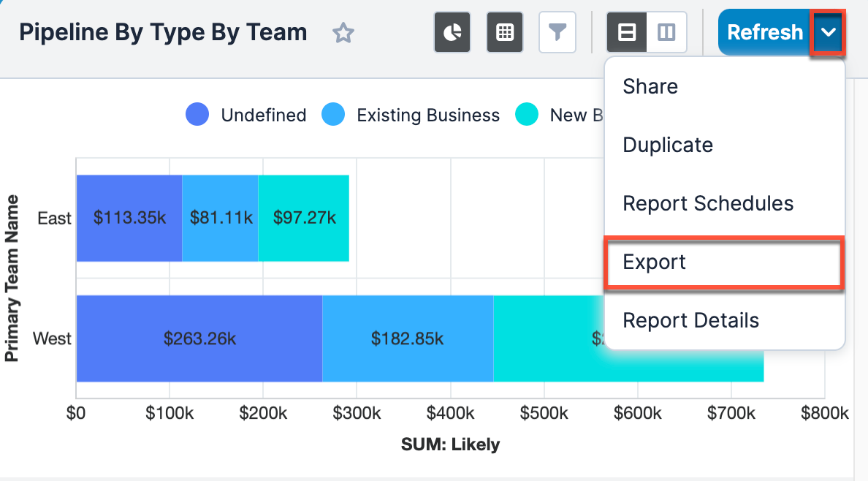Image resolution: width=868 pixels, height=481 pixels.
Task: Click the West $263.26k Undefined bar
Action: 199,338
